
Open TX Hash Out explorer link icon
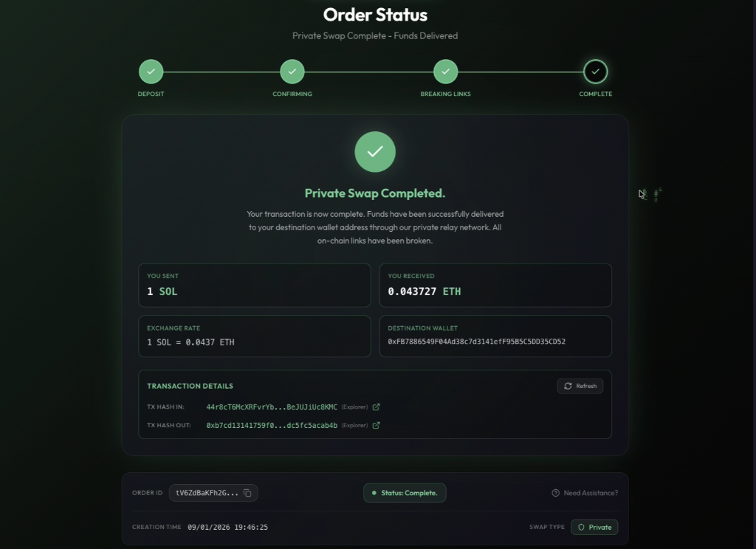pyautogui.click(x=376, y=425)
